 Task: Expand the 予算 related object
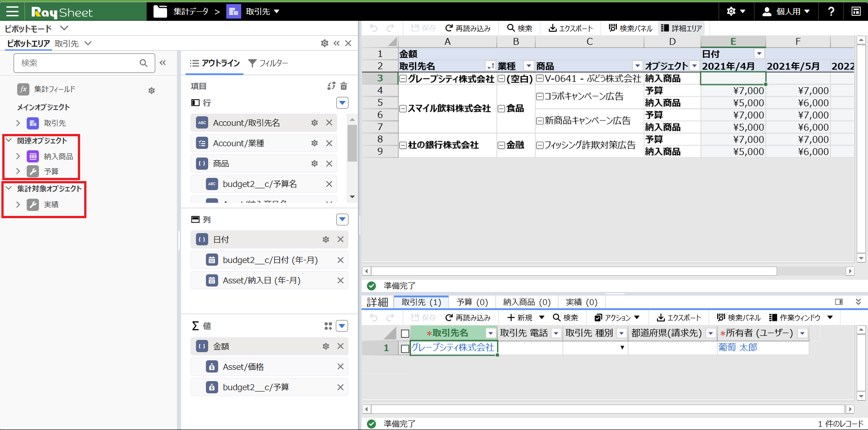[x=18, y=171]
